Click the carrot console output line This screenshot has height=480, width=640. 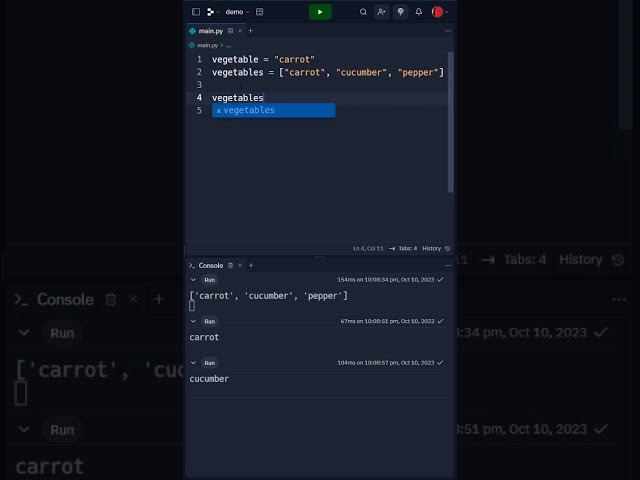click(204, 338)
